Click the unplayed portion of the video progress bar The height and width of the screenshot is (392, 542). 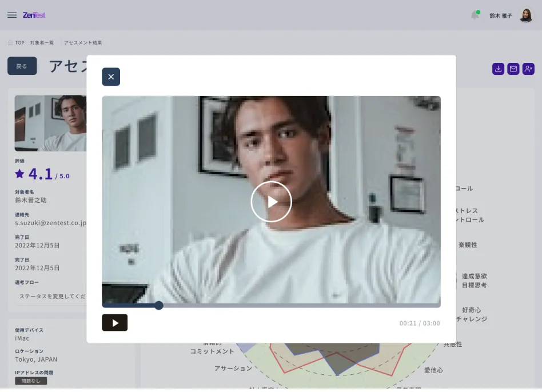[x=301, y=306]
